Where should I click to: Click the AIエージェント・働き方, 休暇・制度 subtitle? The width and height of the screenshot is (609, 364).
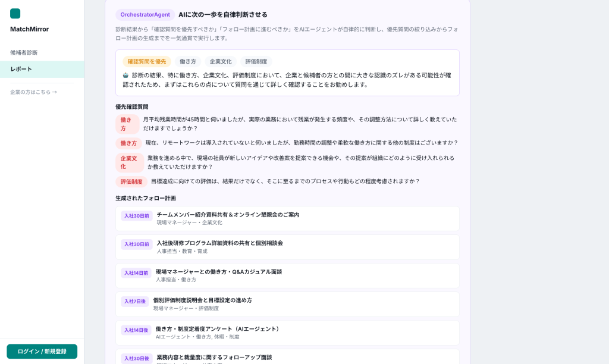197,337
